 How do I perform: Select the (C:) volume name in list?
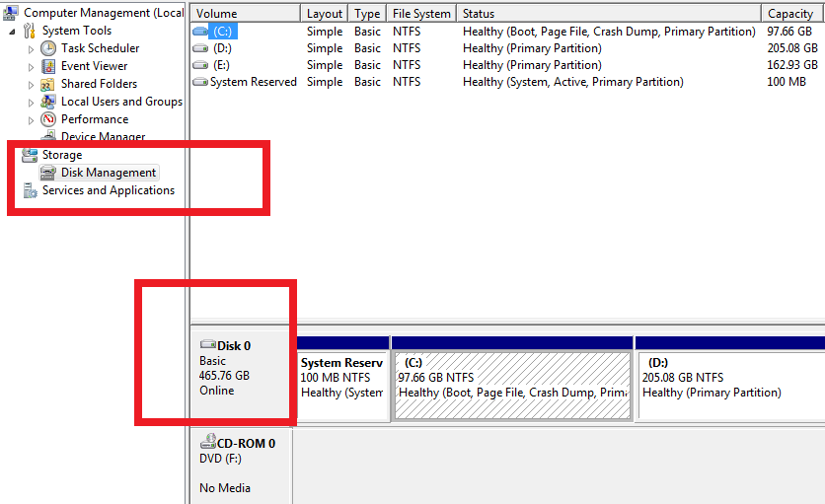point(223,32)
